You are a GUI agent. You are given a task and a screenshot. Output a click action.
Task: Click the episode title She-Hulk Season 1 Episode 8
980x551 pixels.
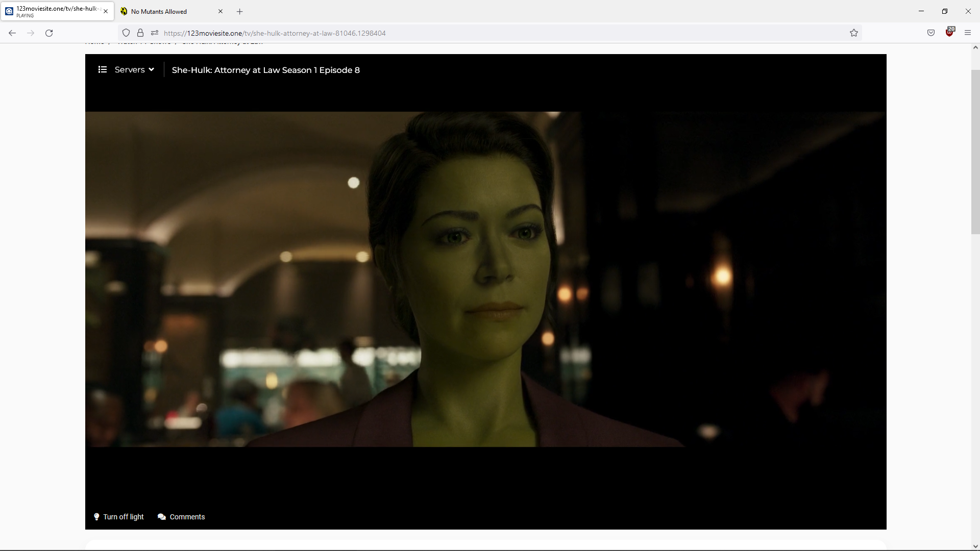click(x=266, y=70)
